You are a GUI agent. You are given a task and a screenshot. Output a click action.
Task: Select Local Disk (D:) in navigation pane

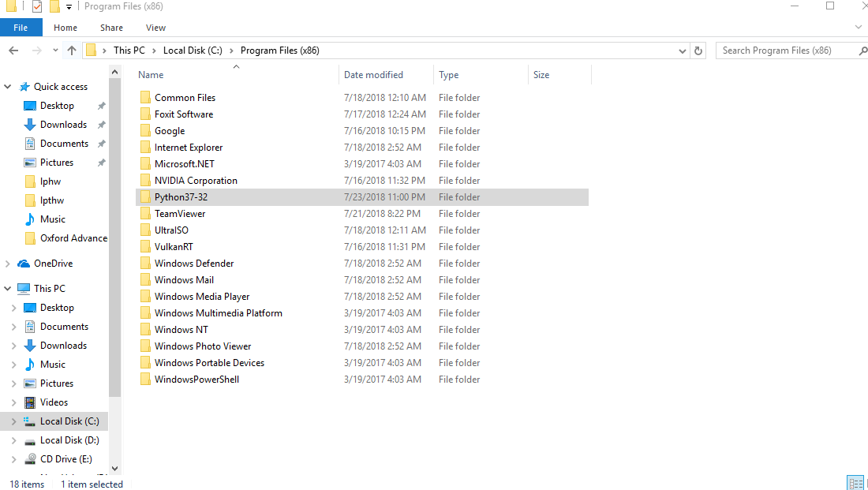(69, 440)
